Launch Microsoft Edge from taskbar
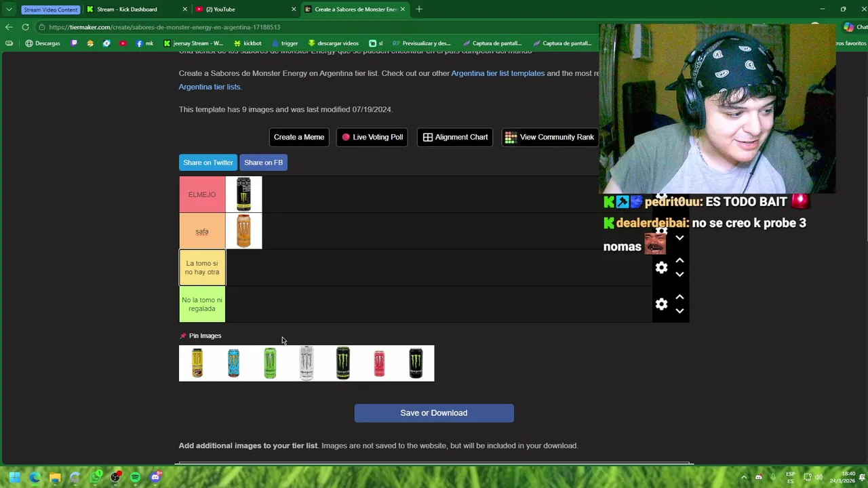The width and height of the screenshot is (868, 488). tap(35, 477)
